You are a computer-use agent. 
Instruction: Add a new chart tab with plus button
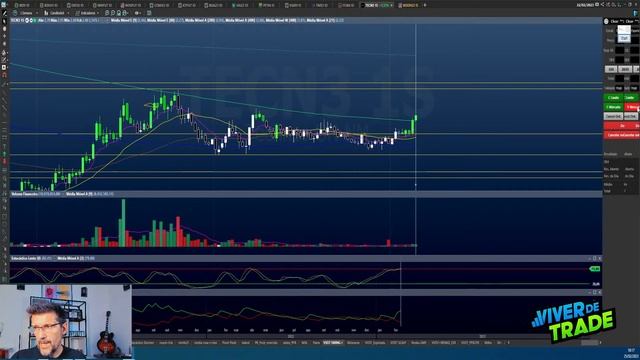(425, 5)
